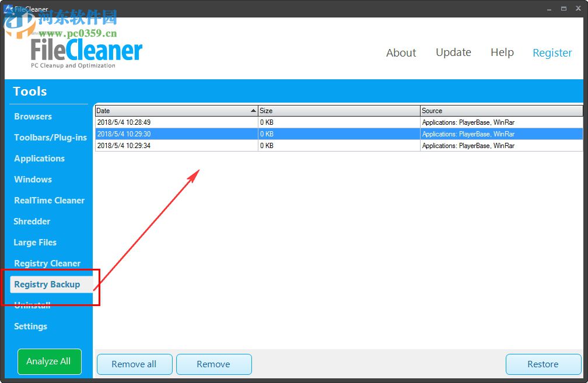Viewport: 588px width, 383px height.
Task: Open the Help menu
Action: tap(502, 52)
